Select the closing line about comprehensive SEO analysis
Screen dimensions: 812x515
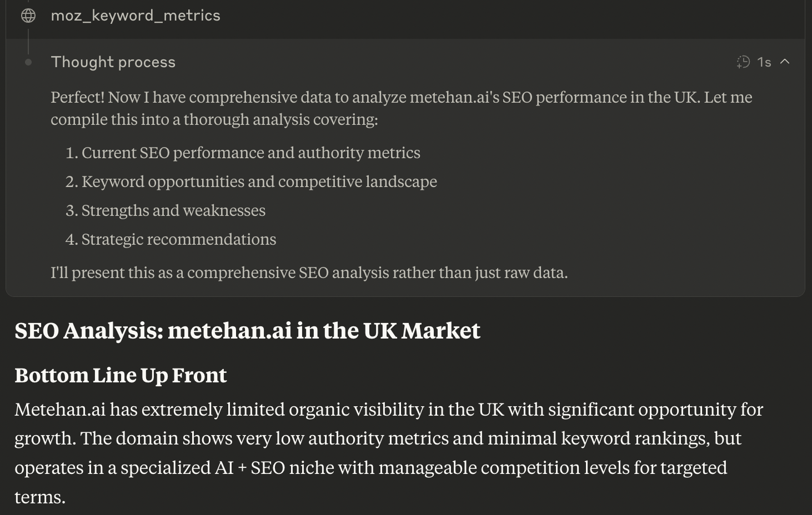(309, 272)
